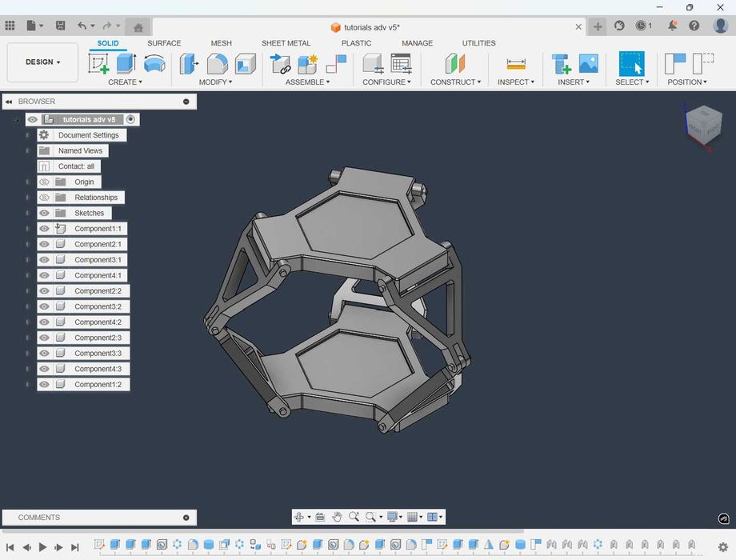Open the Configuration Table icon

(x=402, y=63)
